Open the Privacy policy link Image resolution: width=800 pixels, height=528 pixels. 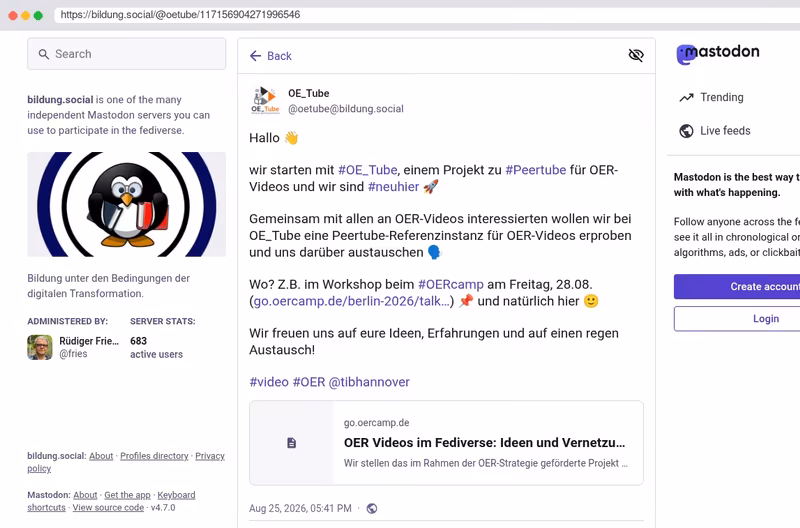pyautogui.click(x=210, y=456)
